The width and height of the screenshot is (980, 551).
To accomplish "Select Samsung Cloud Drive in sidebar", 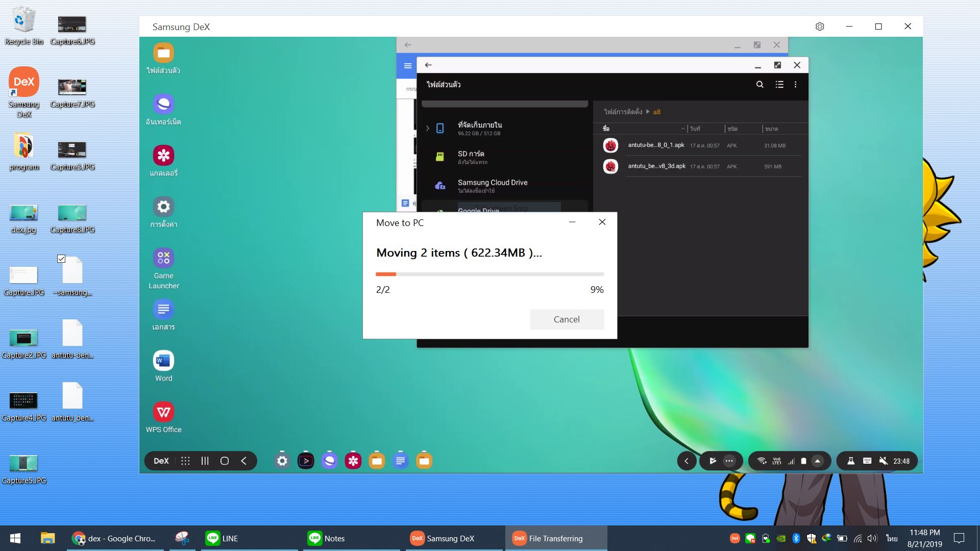I will pos(505,186).
